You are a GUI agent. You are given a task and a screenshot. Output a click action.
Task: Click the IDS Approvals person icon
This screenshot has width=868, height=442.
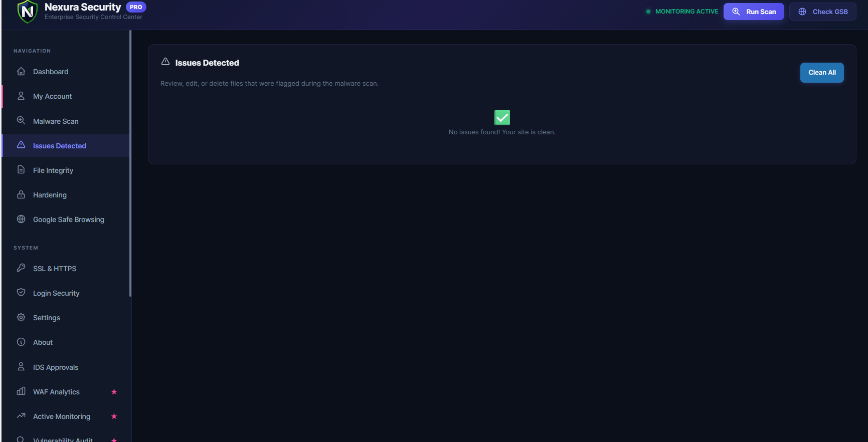pos(21,367)
